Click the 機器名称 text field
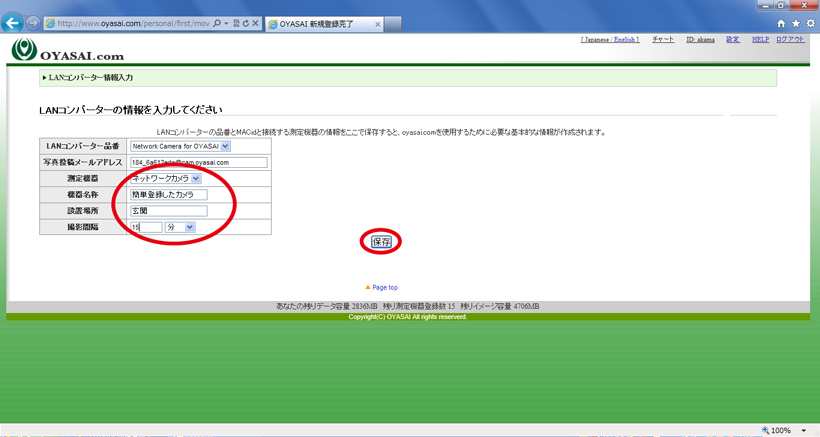 [x=168, y=194]
